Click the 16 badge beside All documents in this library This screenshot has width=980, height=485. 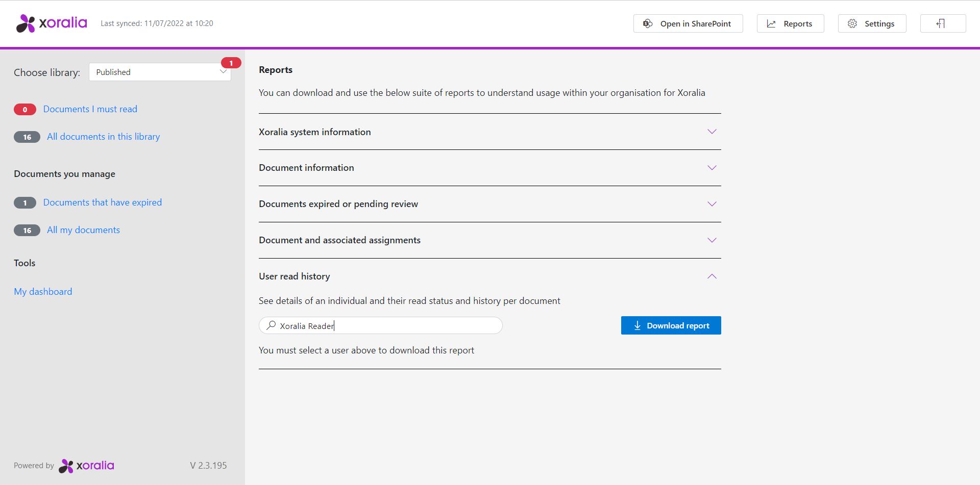coord(27,137)
